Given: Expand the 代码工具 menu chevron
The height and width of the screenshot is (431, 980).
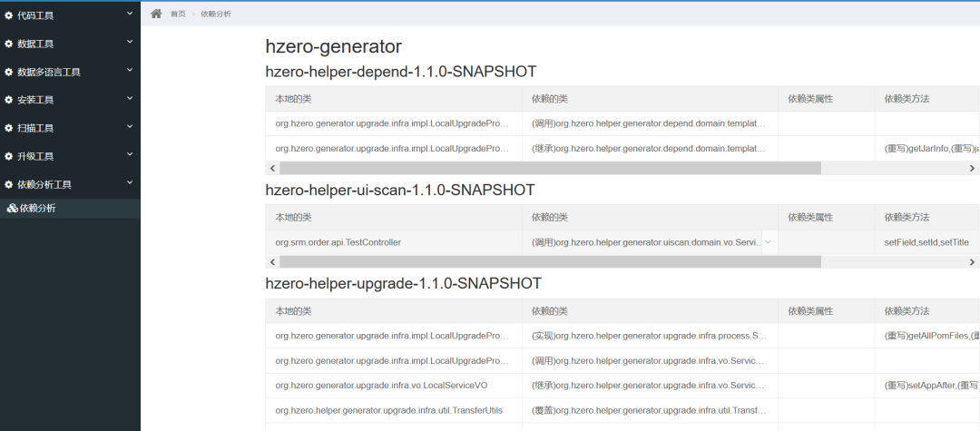Looking at the screenshot, I should (x=130, y=14).
